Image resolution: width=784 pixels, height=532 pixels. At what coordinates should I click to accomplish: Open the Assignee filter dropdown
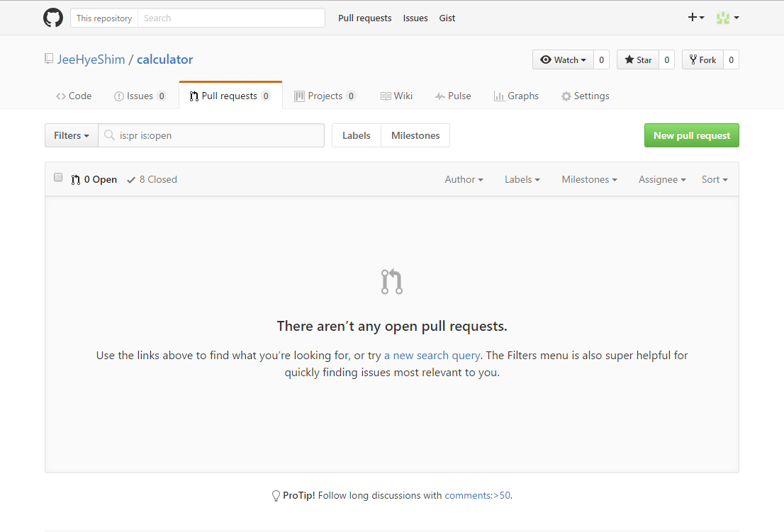click(662, 179)
